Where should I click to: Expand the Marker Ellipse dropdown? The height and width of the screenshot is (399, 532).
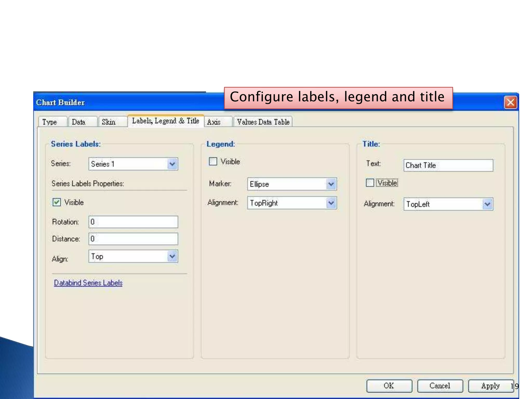331,184
